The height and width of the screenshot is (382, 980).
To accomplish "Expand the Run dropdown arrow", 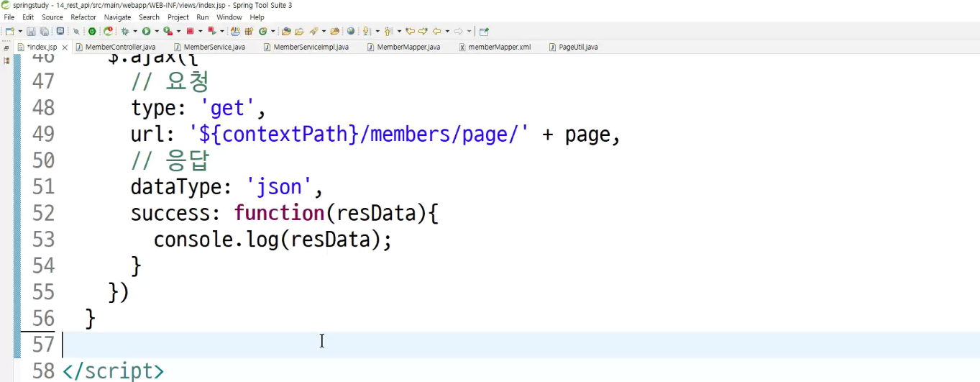I will (156, 31).
